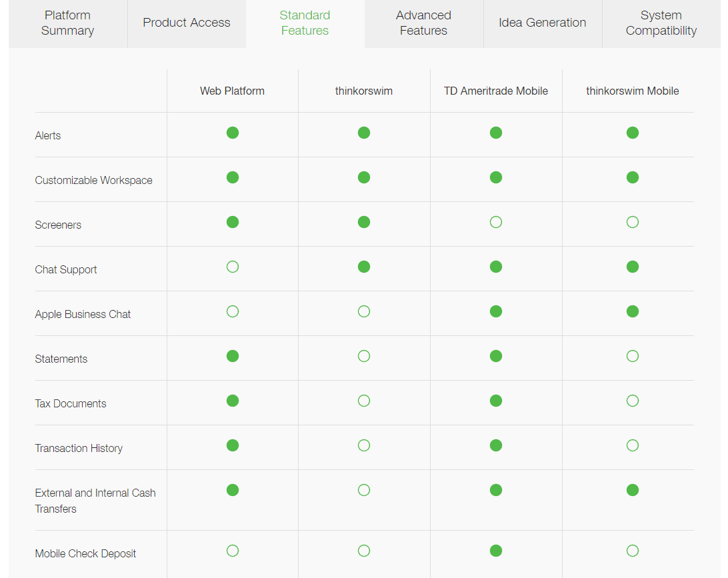Viewport: 728px width, 578px height.
Task: Click Screeners empty circle under TD Ameritrade Mobile
Action: point(496,222)
